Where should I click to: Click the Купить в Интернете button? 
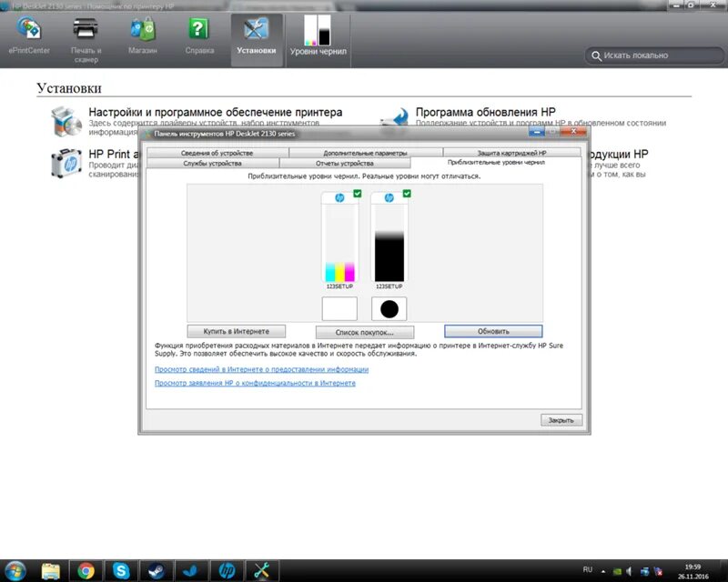click(x=237, y=331)
